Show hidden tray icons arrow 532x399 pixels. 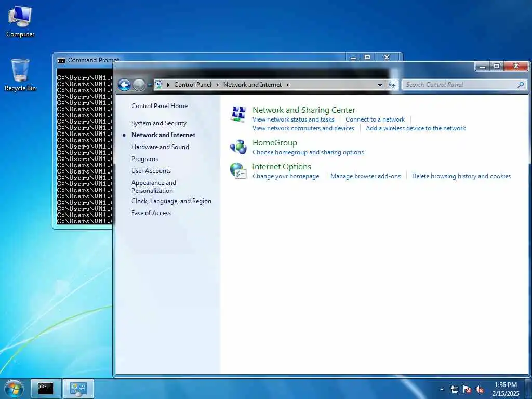pyautogui.click(x=442, y=389)
